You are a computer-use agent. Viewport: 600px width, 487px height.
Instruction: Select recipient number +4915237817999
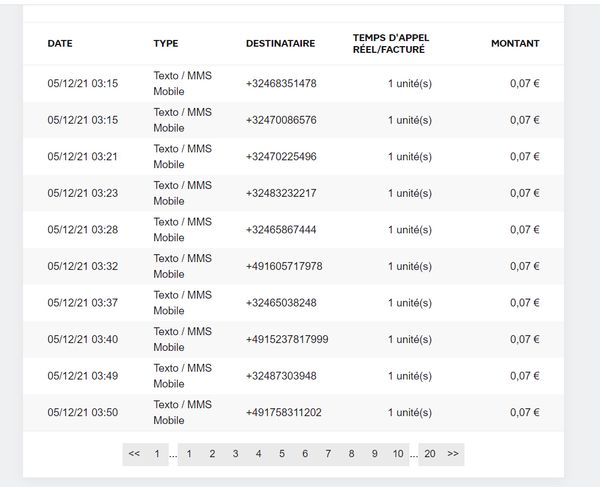click(x=287, y=339)
